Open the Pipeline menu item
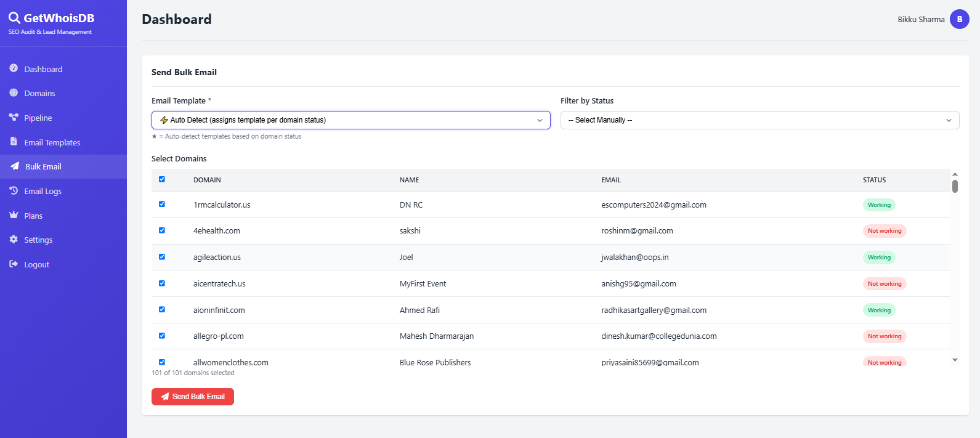980x438 pixels. (x=63, y=118)
